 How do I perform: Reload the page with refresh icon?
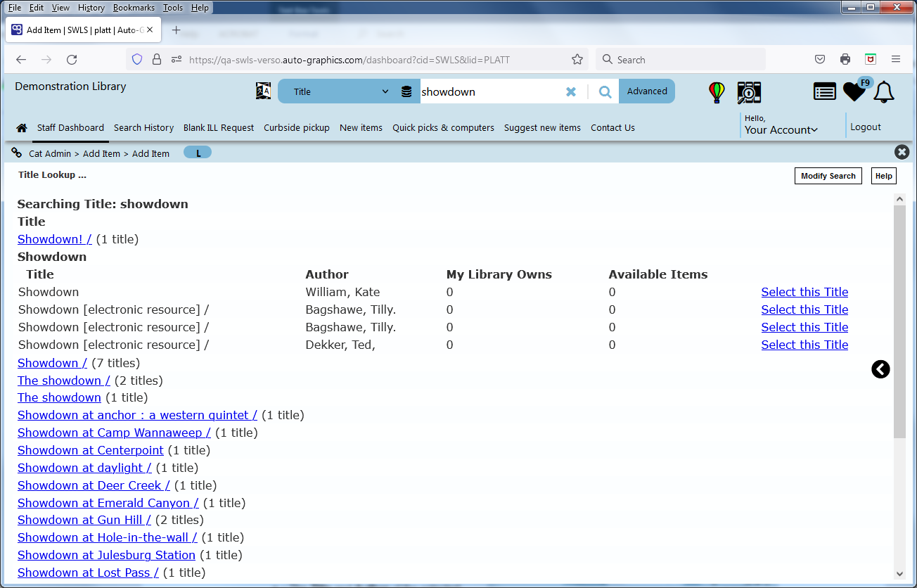pos(72,60)
